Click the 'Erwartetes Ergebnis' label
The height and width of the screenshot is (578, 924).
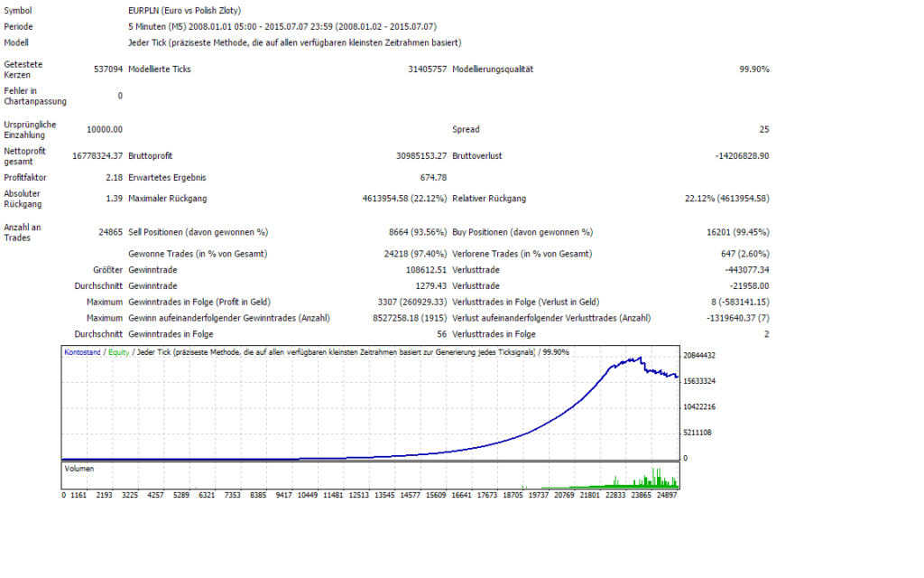(x=167, y=178)
